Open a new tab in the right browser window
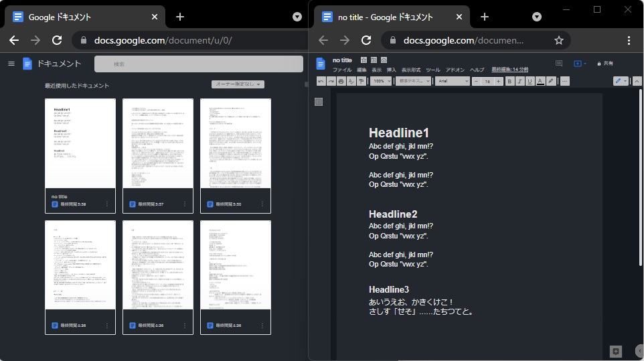The height and width of the screenshot is (361, 644). 485,17
